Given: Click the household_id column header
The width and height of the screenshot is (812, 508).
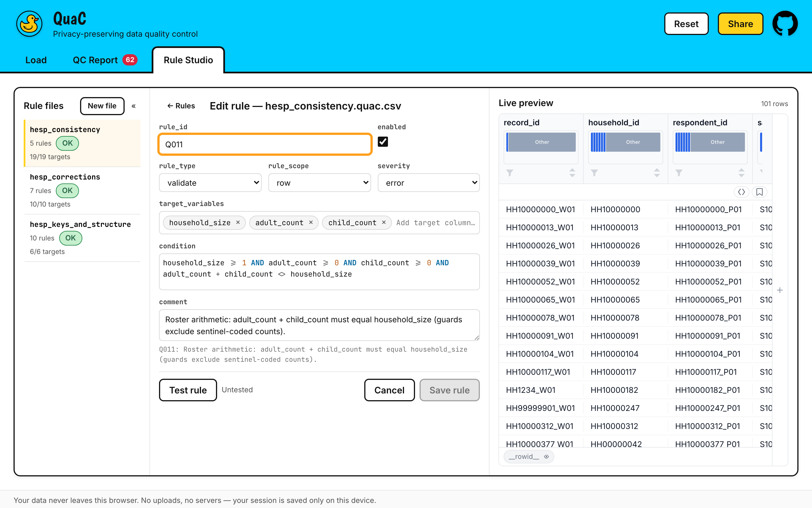Looking at the screenshot, I should [x=613, y=123].
